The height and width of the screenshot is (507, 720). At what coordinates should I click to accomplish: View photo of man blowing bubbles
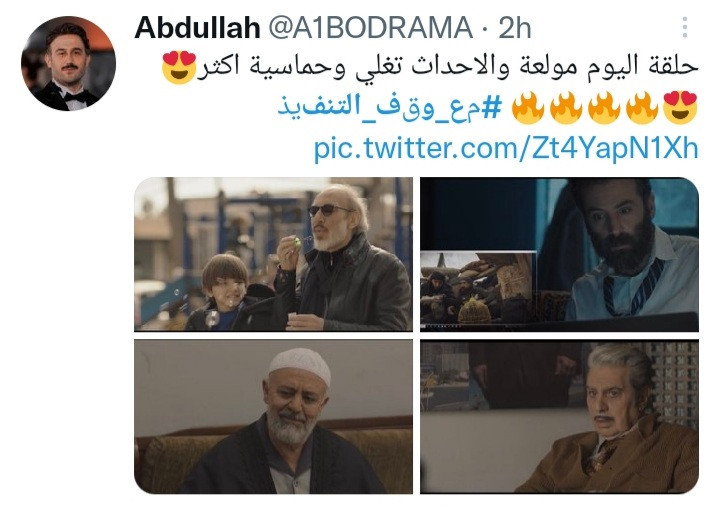[x=274, y=254]
